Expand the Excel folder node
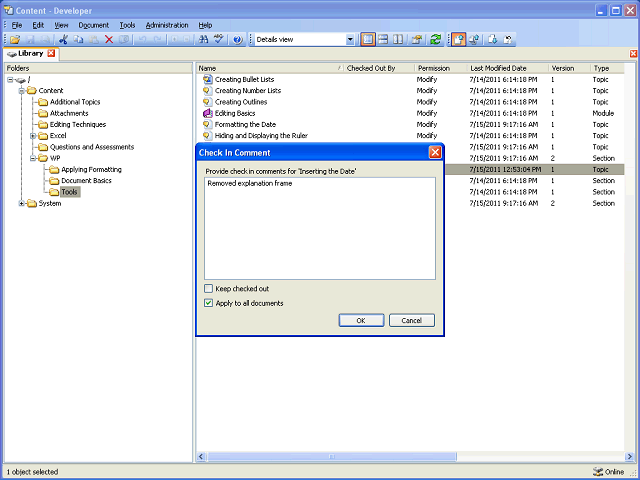This screenshot has width=640, height=480. (33, 136)
